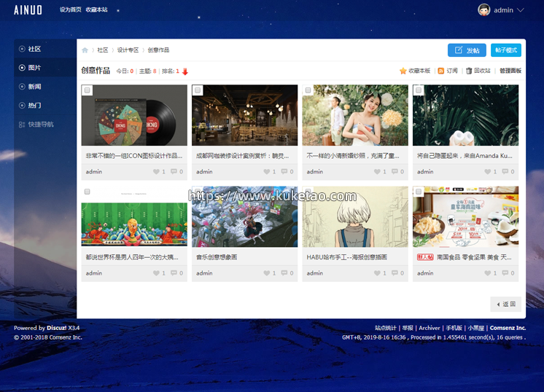Open the cafe interior thumbnail
Image resolution: width=544 pixels, height=392 pixels.
point(244,115)
